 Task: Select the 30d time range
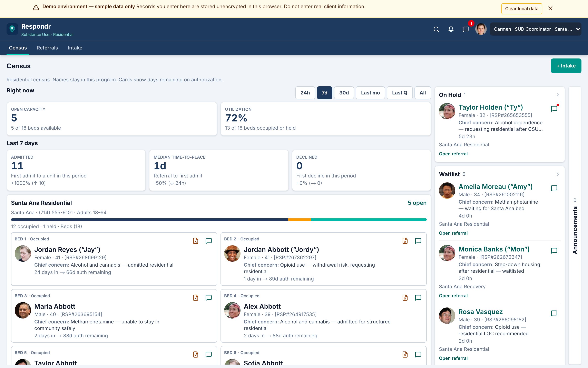pos(344,93)
